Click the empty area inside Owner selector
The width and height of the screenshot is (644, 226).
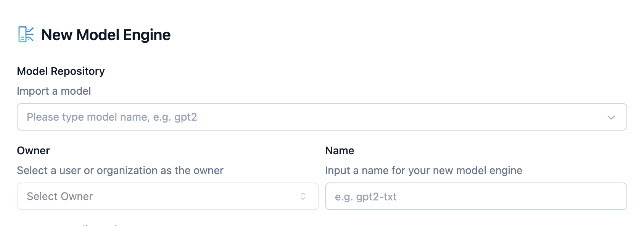[195, 196]
